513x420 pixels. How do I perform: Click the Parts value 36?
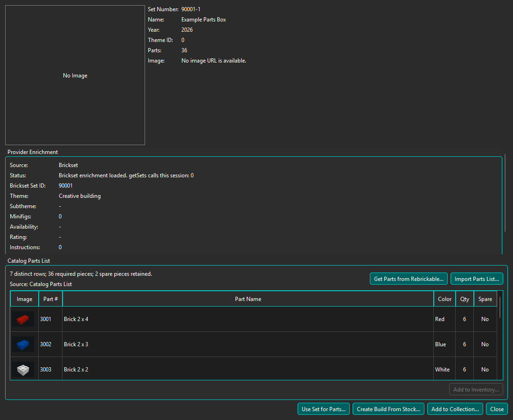pyautogui.click(x=184, y=50)
